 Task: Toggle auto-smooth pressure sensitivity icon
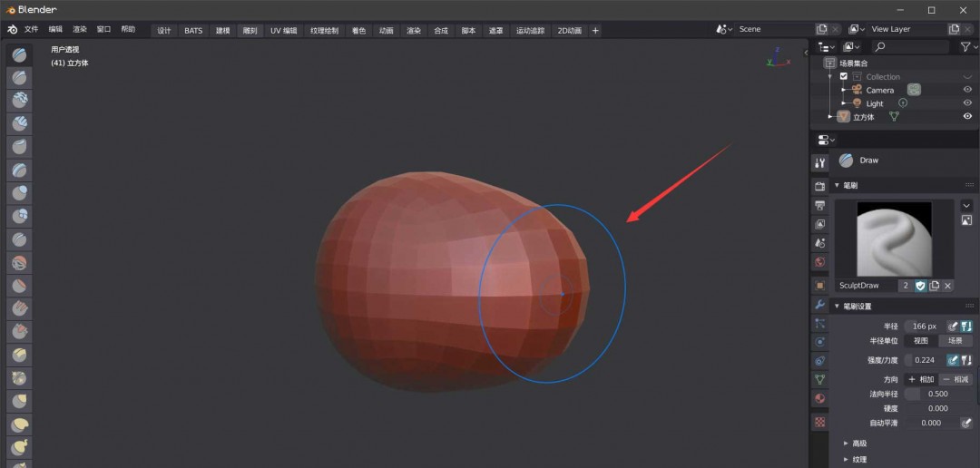(x=966, y=423)
